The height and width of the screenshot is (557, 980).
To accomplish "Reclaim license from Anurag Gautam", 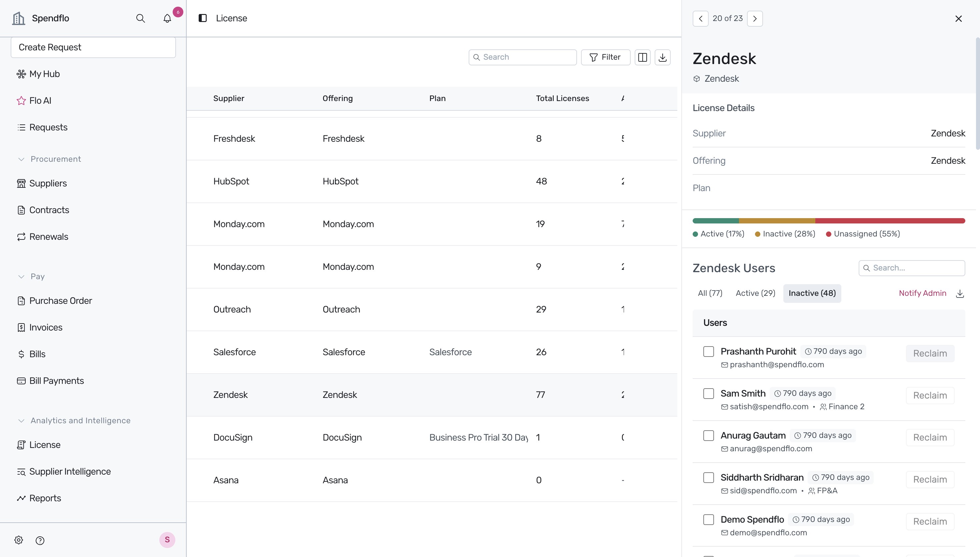I will pos(930,438).
